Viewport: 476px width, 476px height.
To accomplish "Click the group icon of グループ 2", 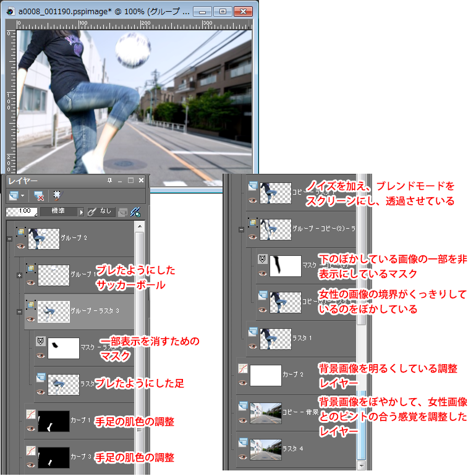I will click(x=21, y=232).
